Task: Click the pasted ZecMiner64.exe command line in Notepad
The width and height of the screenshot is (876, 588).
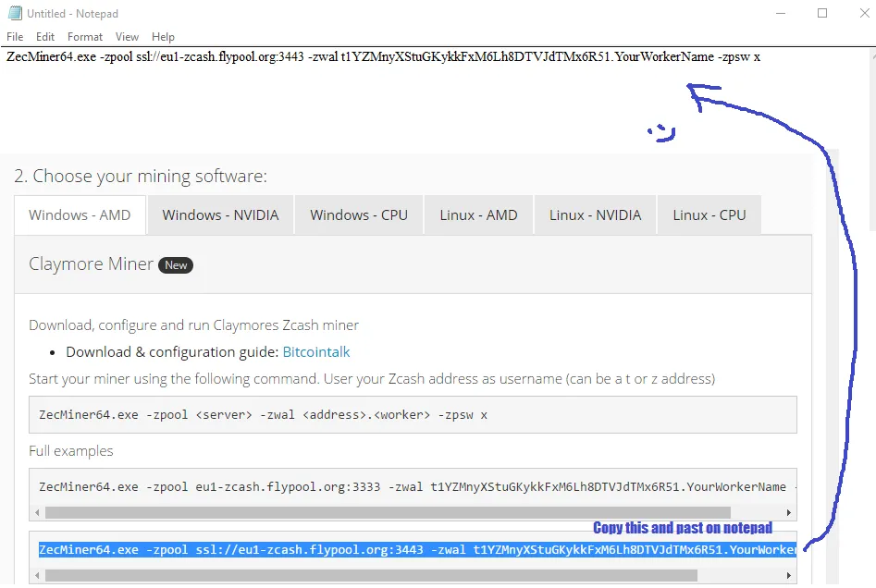Action: click(x=383, y=57)
